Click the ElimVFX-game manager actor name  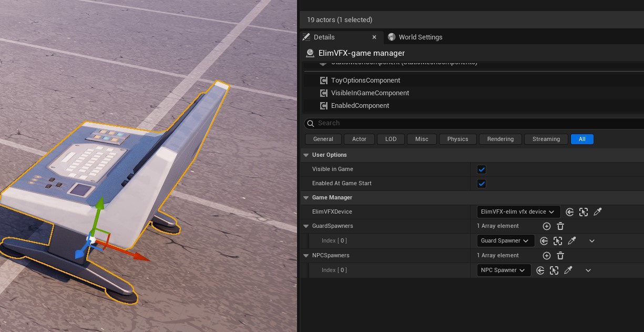coord(362,53)
